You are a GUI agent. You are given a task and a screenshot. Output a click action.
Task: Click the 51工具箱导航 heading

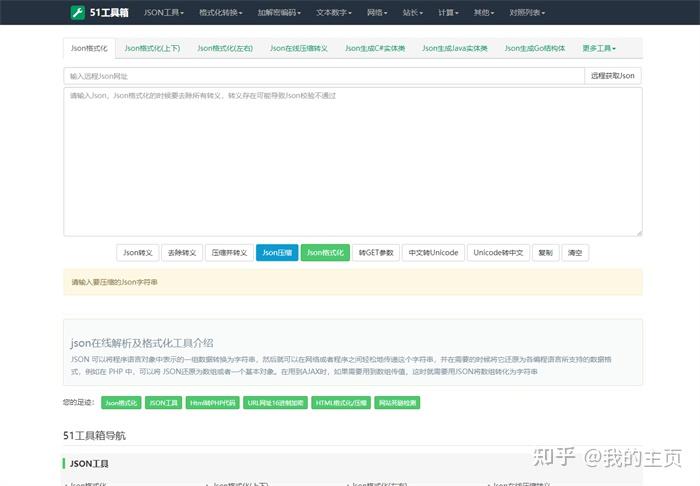[x=94, y=436]
